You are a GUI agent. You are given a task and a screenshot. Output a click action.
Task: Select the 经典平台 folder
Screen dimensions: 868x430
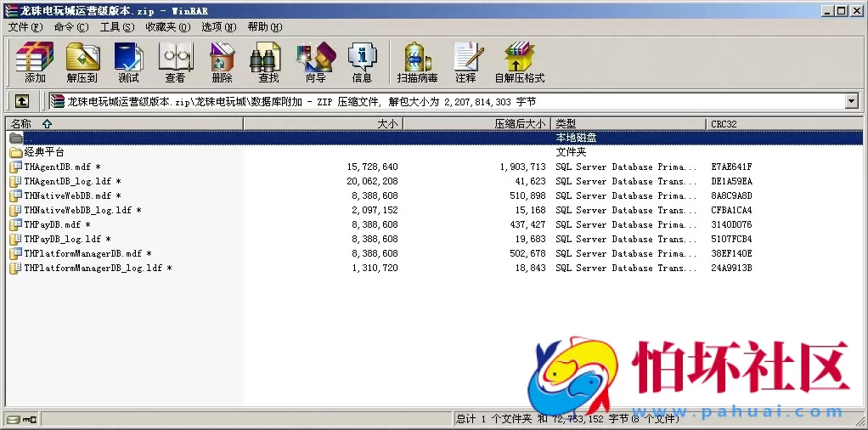click(x=44, y=152)
